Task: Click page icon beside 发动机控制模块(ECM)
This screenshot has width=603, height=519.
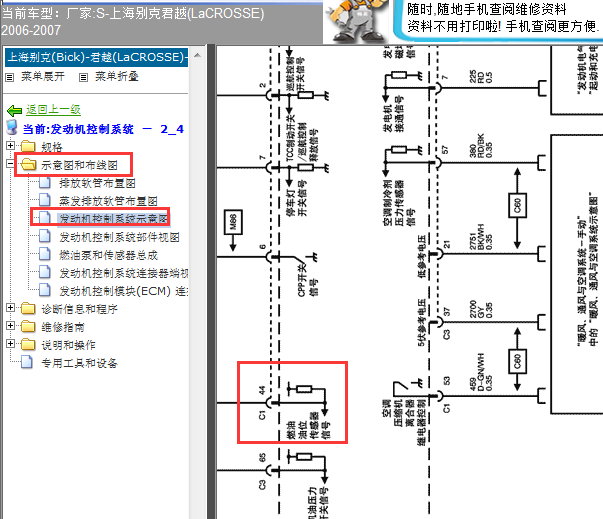Action: tap(45, 290)
